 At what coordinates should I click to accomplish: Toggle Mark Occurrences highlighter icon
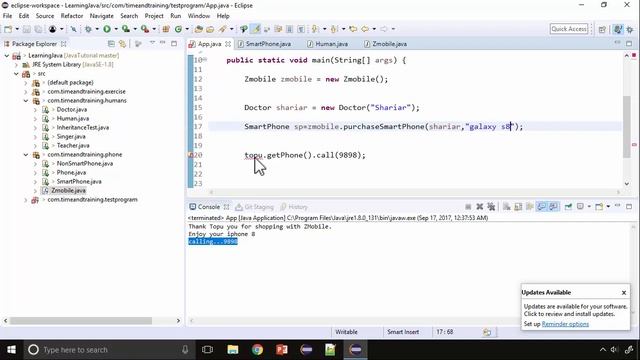tap(256, 29)
